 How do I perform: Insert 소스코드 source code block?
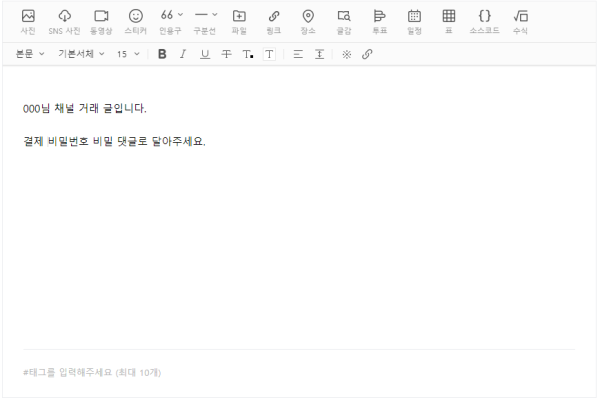[484, 20]
